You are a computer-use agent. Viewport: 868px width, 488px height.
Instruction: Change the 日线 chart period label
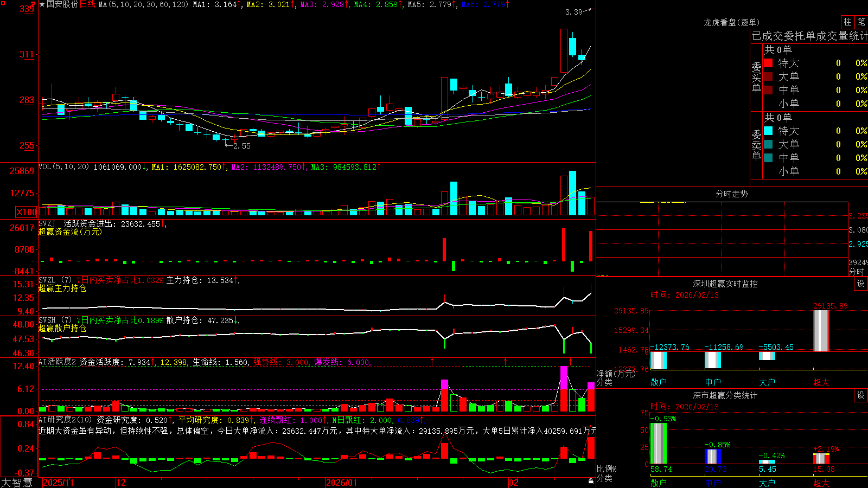click(x=87, y=4)
